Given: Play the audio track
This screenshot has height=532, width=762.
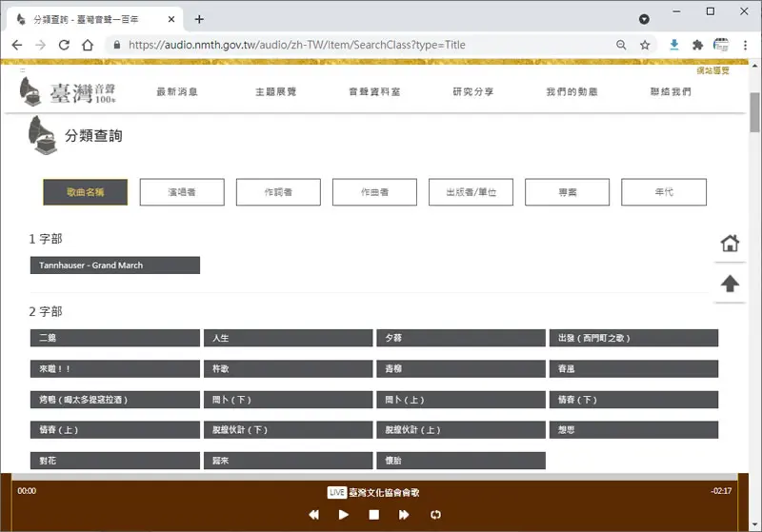Looking at the screenshot, I should (x=343, y=515).
